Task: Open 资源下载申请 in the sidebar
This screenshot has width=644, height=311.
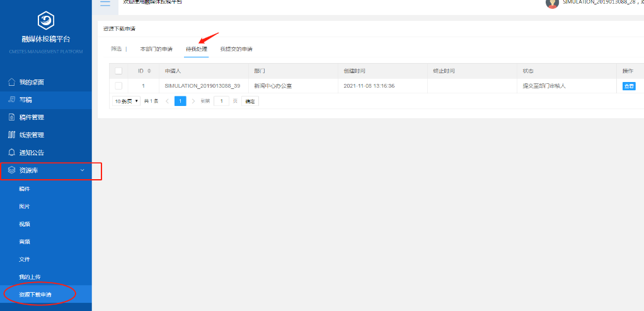Action: (35, 295)
